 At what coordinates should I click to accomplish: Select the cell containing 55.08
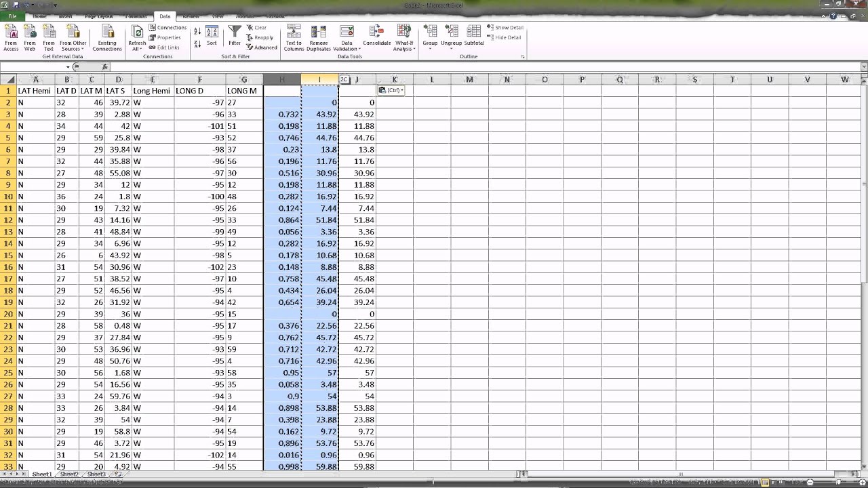(x=119, y=173)
